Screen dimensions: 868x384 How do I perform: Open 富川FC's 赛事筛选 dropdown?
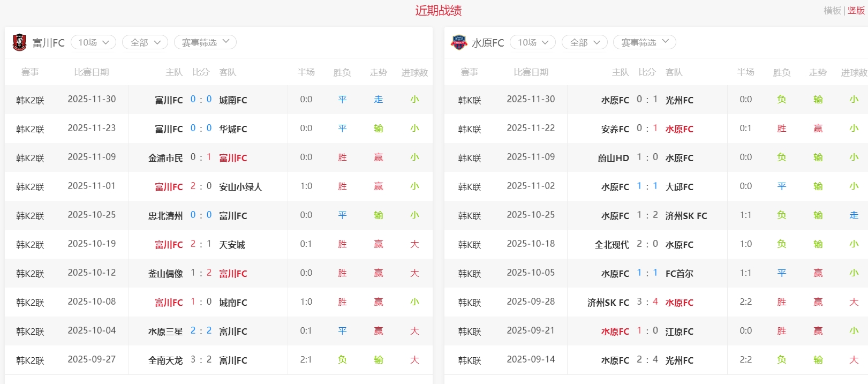(x=205, y=42)
